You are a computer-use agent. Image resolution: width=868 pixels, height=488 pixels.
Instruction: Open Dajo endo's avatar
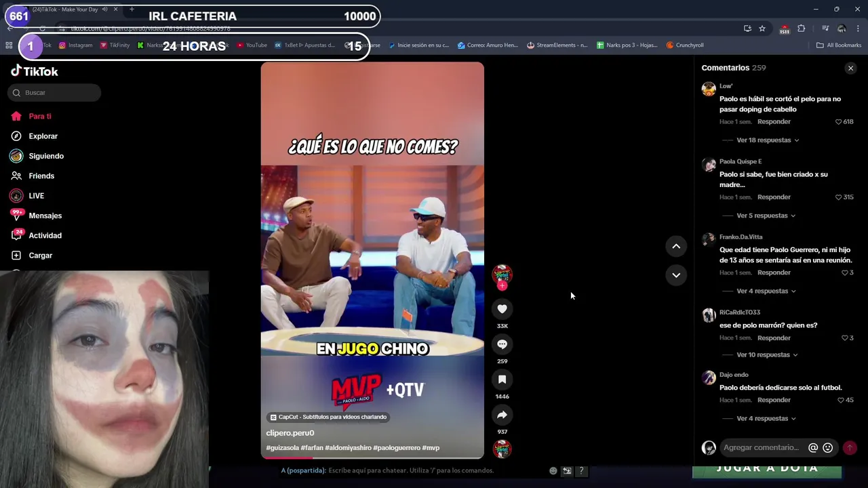coord(709,378)
